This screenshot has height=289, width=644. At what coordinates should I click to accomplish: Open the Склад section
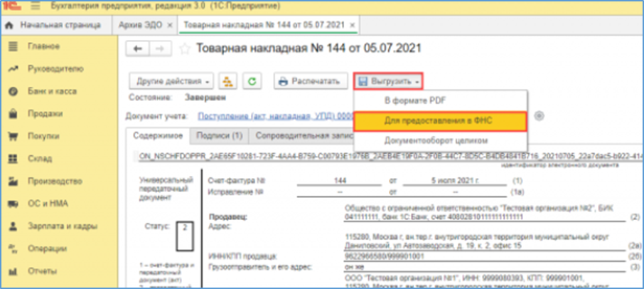[39, 159]
